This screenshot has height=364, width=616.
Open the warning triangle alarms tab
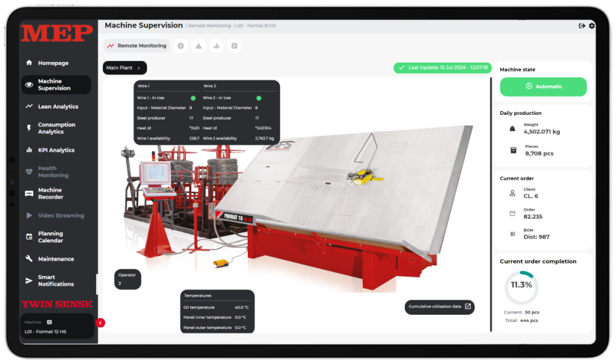tap(199, 46)
